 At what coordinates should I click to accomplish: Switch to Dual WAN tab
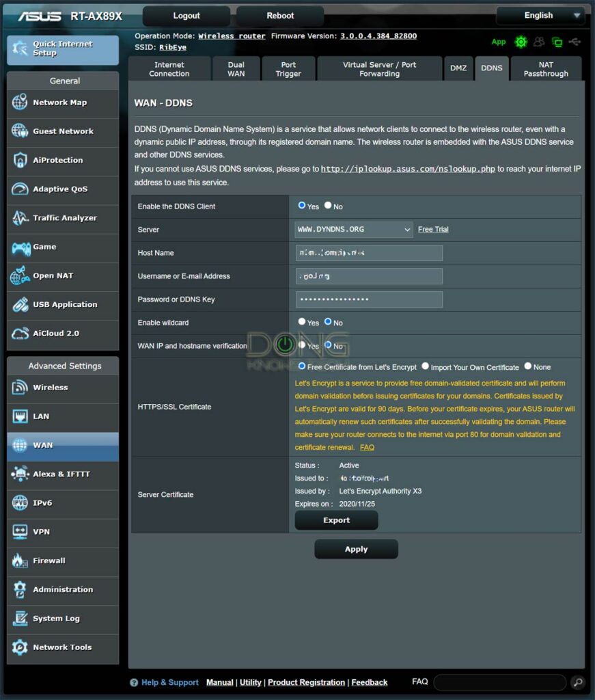click(x=236, y=69)
